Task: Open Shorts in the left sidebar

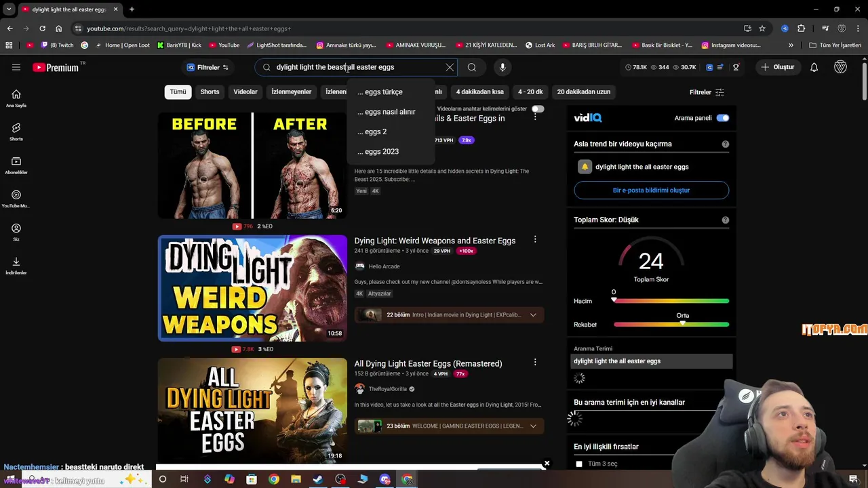Action: (x=16, y=131)
